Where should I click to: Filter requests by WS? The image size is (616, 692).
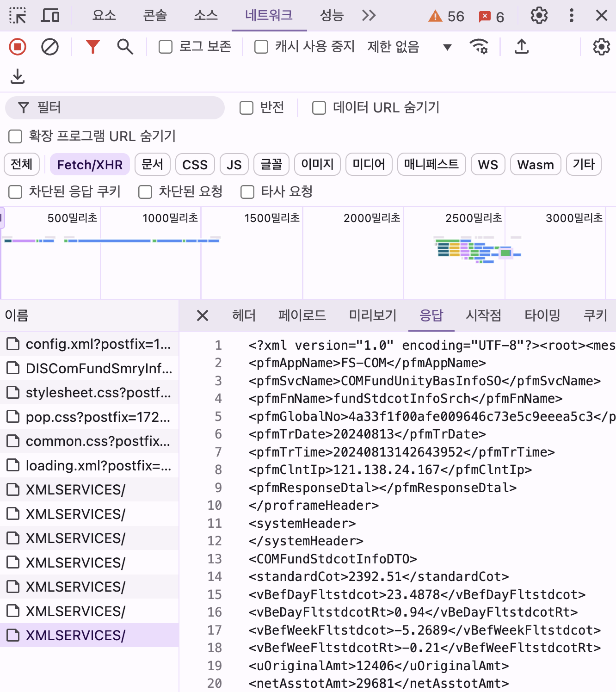(x=488, y=164)
